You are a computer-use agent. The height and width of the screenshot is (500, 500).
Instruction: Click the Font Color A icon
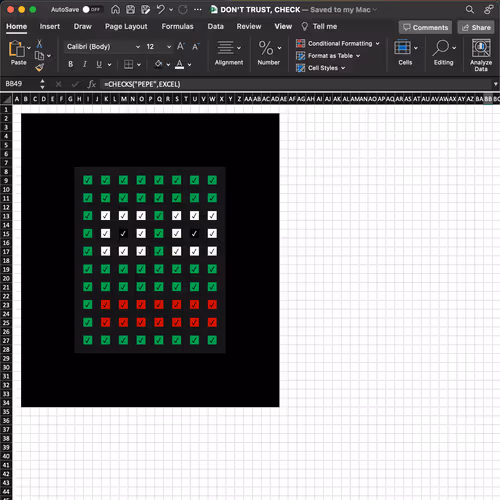pos(180,64)
